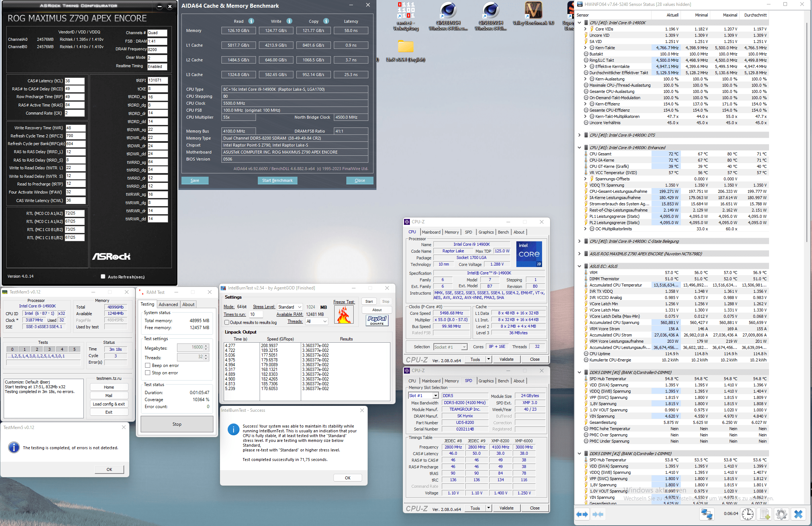The width and height of the screenshot is (812, 526).
Task: Click the Megabytes spinner in RAM Test
Action: (x=206, y=347)
